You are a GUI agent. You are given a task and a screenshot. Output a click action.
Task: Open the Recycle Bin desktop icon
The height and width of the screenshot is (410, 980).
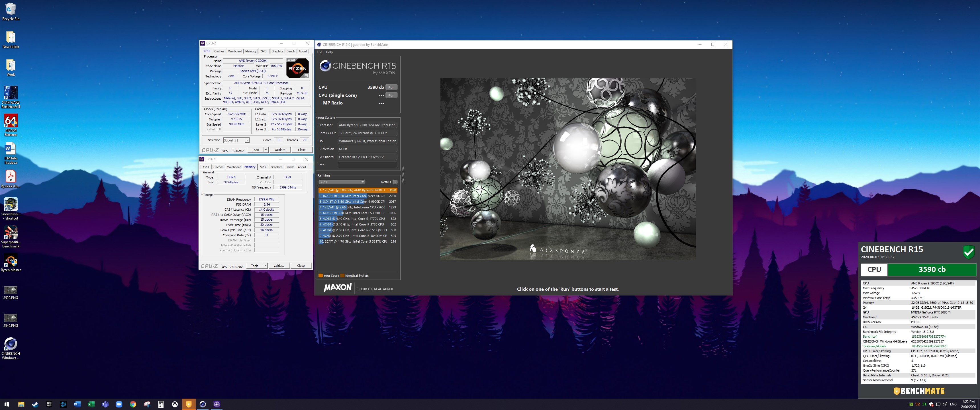click(11, 11)
